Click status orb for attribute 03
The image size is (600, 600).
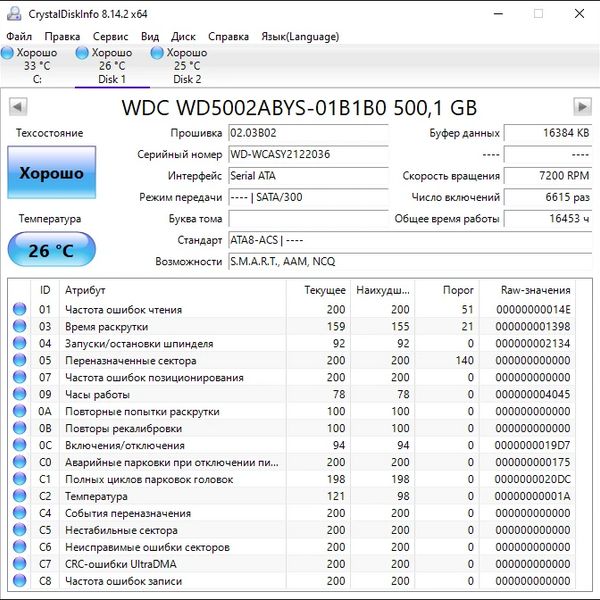point(20,326)
